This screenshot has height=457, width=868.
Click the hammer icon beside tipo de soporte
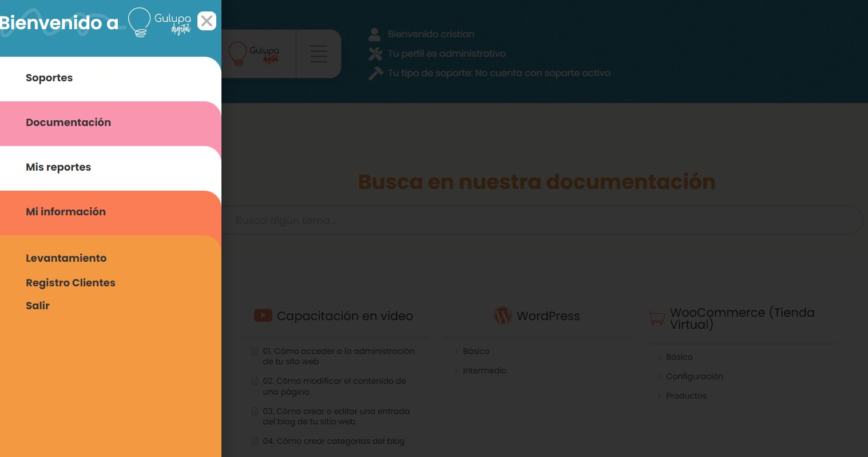[x=375, y=73]
